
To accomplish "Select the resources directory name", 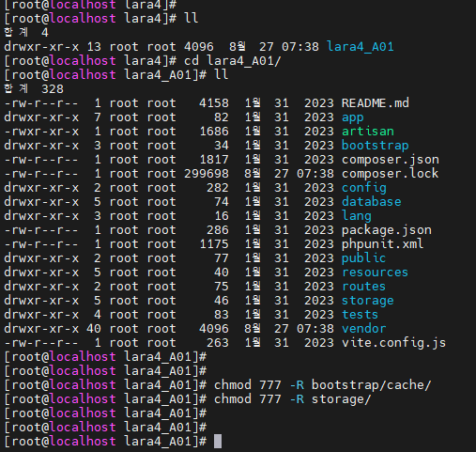I will (x=376, y=273).
